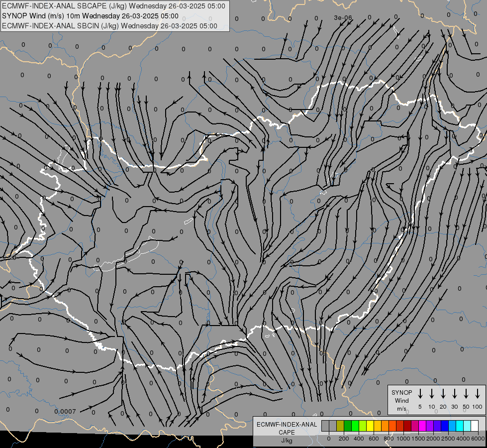Click the J/kg unit label in legend
The width and height of the screenshot is (487, 448).
tap(287, 441)
